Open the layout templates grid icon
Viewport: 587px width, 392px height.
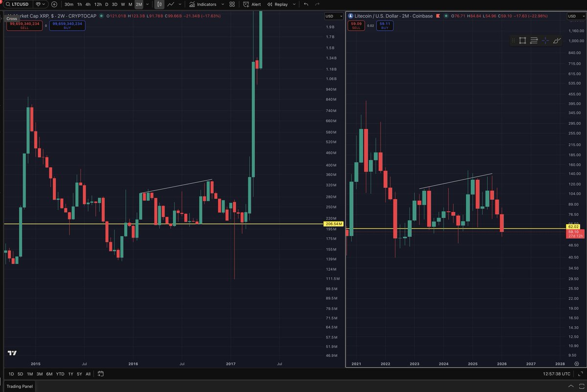pos(233,4)
